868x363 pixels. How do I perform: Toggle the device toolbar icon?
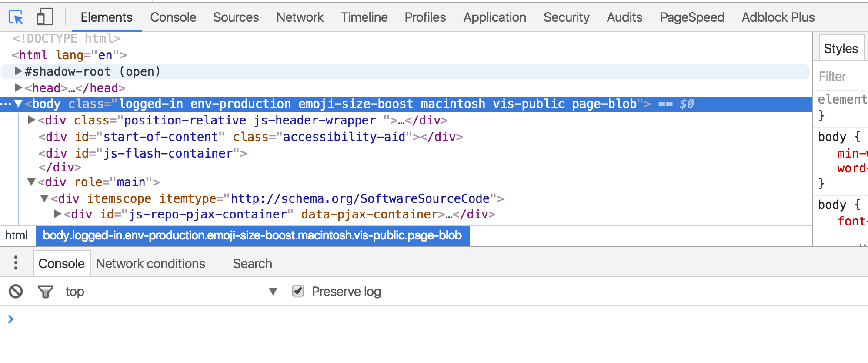pos(45,17)
